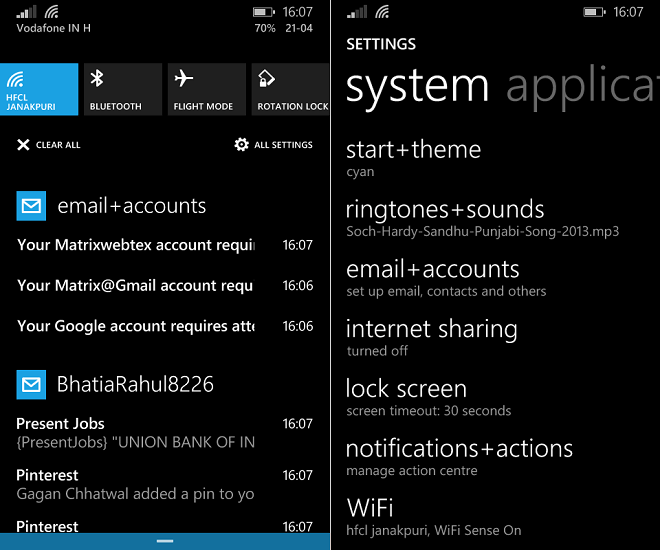The width and height of the screenshot is (660, 550).
Task: Tap the SETTINGS page title
Action: 381,44
